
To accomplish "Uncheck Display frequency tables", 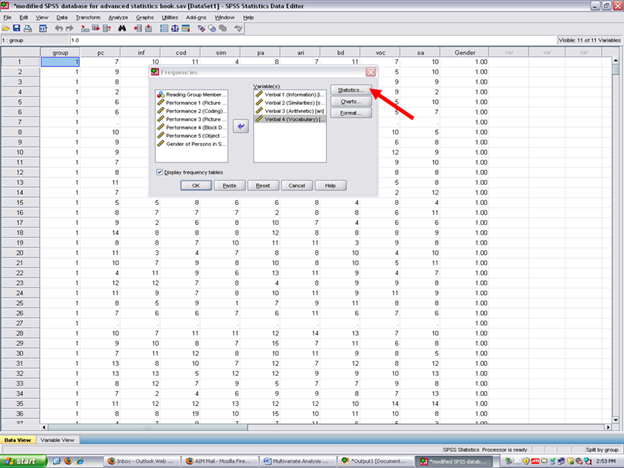I will tap(160, 171).
